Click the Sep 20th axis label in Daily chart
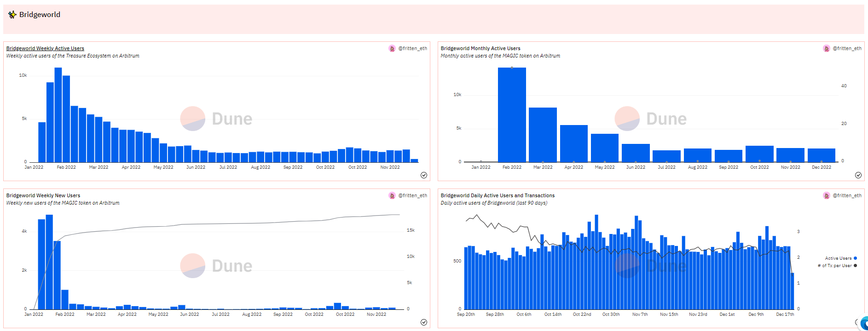Image resolution: width=868 pixels, height=331 pixels. coord(466,314)
